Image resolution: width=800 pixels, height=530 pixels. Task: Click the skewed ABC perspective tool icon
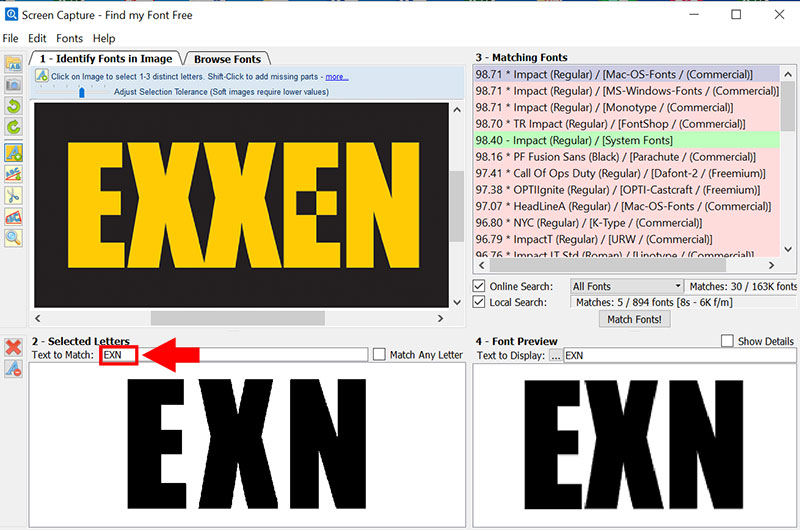(14, 216)
